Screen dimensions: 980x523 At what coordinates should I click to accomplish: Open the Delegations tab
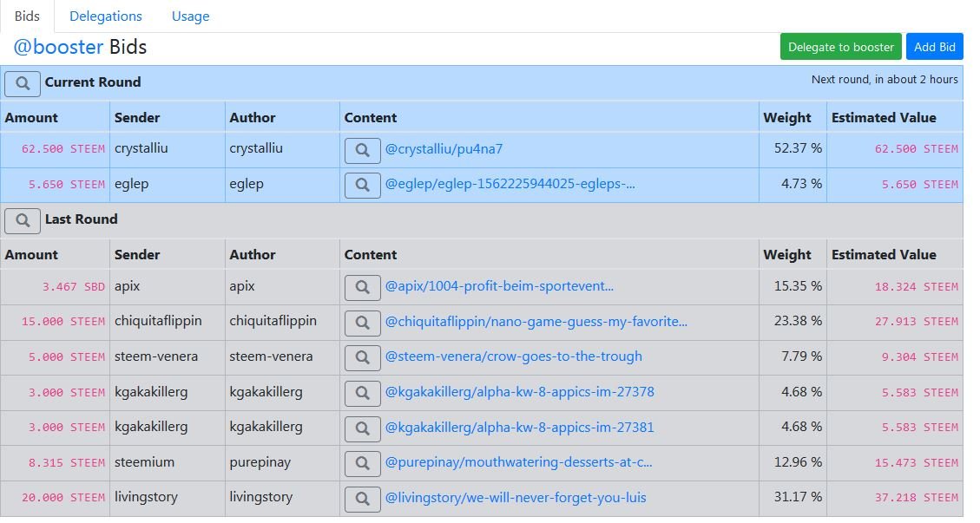[x=106, y=16]
